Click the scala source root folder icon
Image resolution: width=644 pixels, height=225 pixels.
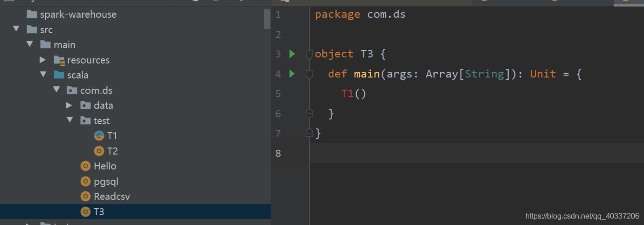pos(59,75)
